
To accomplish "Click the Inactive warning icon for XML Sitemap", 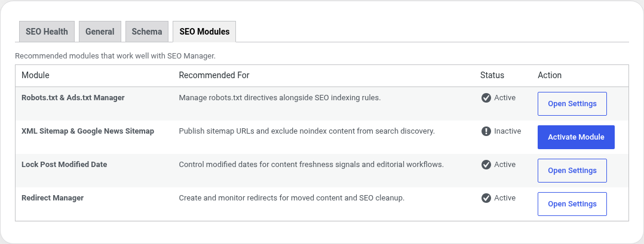I will pyautogui.click(x=486, y=131).
